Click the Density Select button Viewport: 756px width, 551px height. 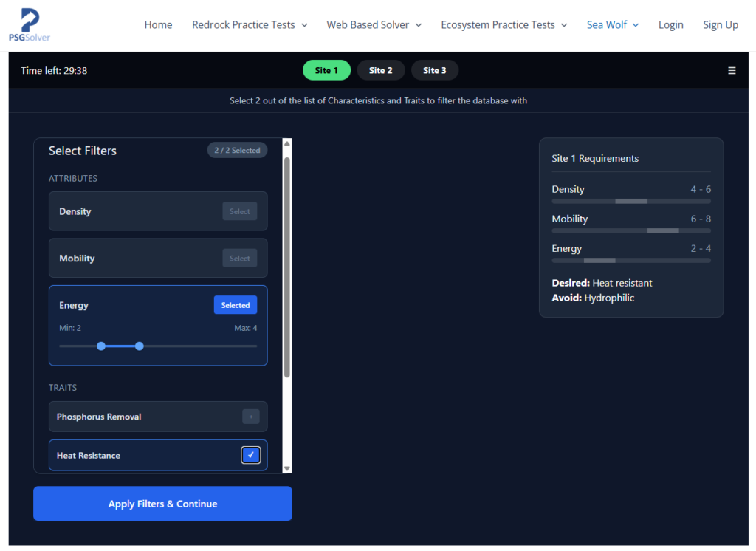pos(239,211)
